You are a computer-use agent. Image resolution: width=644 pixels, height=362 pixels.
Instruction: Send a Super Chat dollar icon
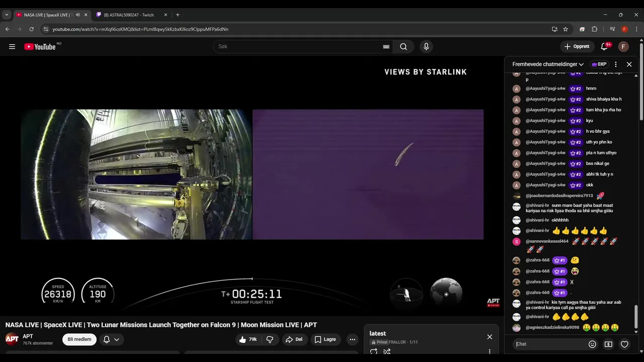pos(608,344)
